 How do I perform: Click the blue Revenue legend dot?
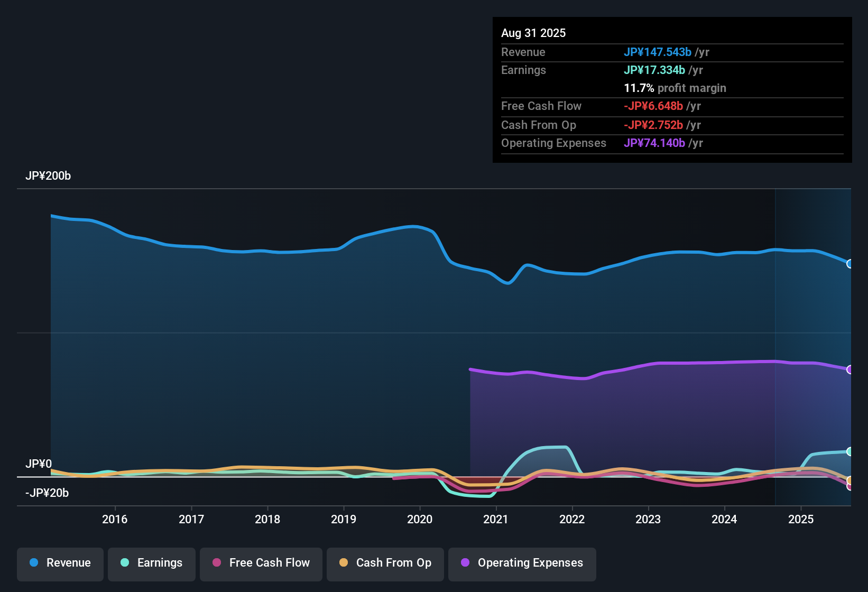(x=34, y=563)
